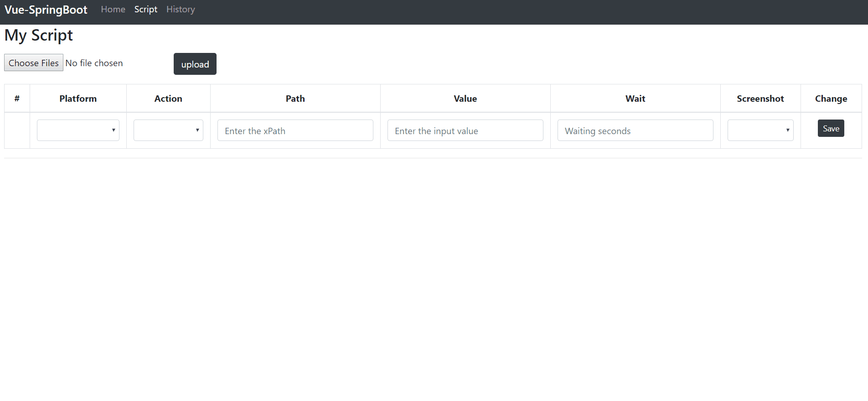Open the Vue-SpringBoot brand link
868x401 pixels.
click(46, 10)
